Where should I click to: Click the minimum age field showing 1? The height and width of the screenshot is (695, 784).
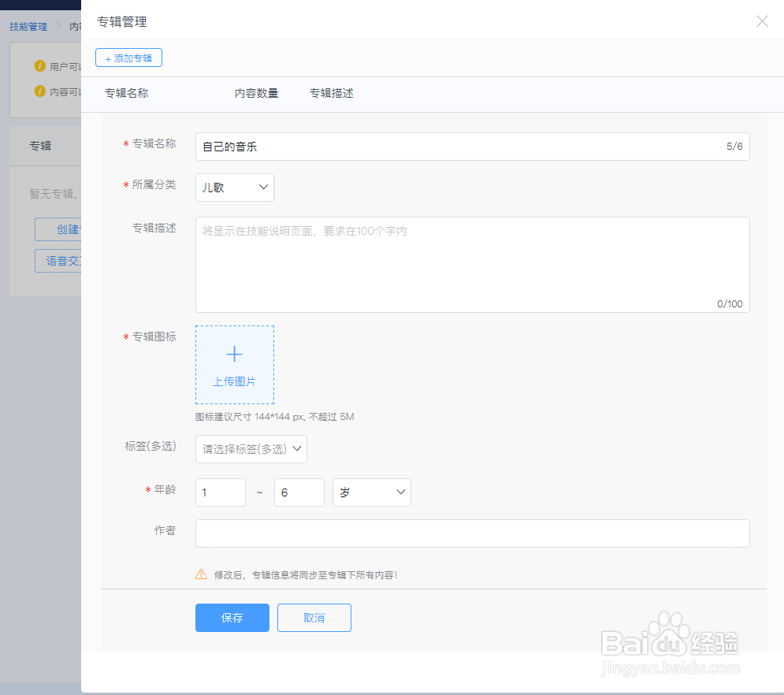tap(220, 492)
